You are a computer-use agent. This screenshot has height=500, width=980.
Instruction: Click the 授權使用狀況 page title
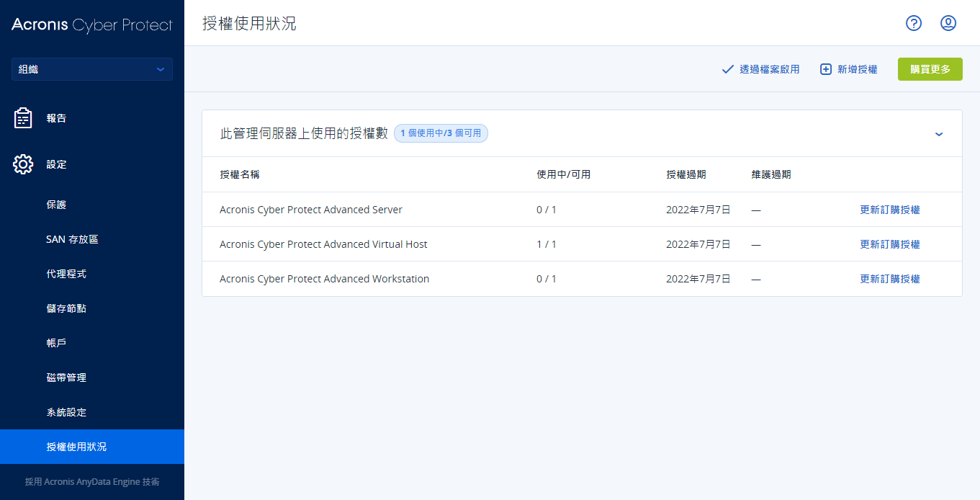click(249, 24)
